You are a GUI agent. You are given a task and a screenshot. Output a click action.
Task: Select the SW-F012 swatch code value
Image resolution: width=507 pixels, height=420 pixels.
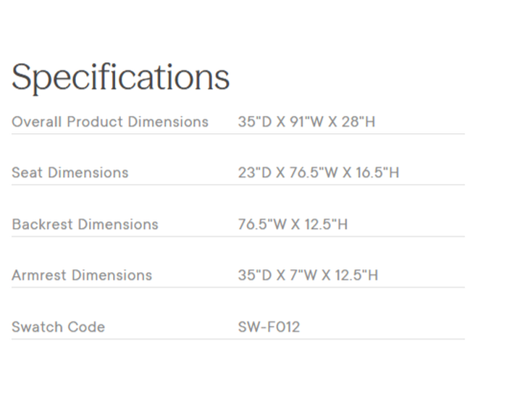tap(269, 327)
